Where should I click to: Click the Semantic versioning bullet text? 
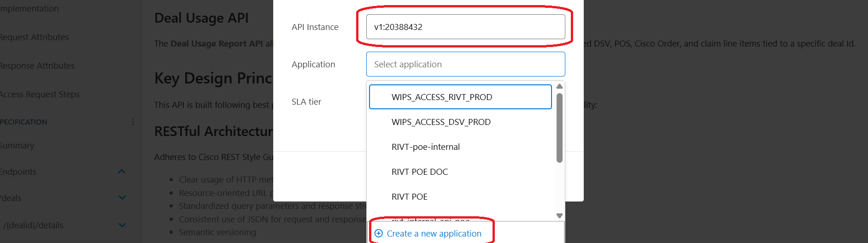(217, 232)
